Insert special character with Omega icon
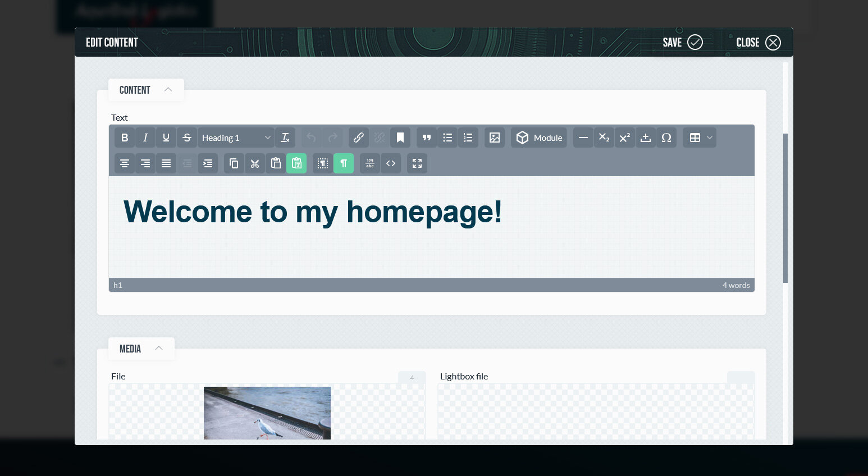The width and height of the screenshot is (868, 476). [x=666, y=138]
